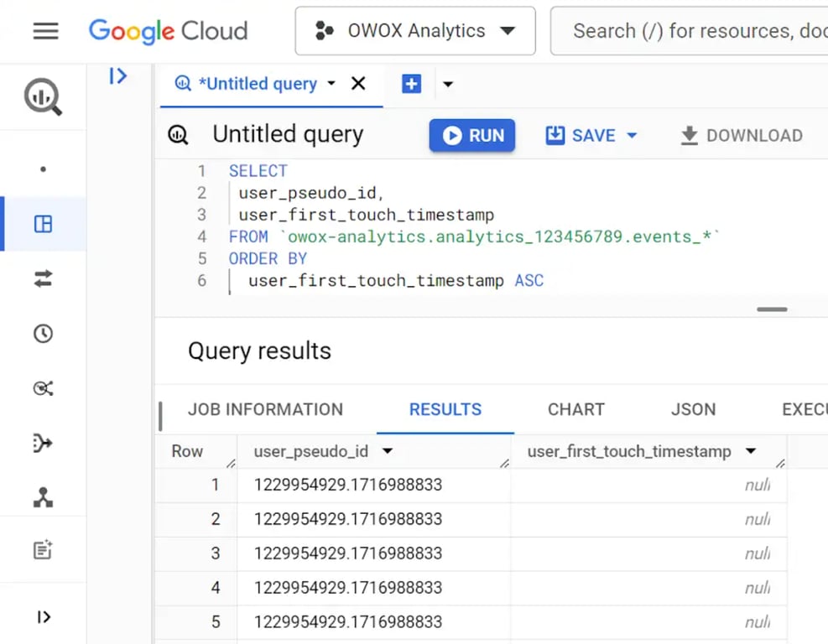Save the query
The image size is (828, 644).
(581, 136)
